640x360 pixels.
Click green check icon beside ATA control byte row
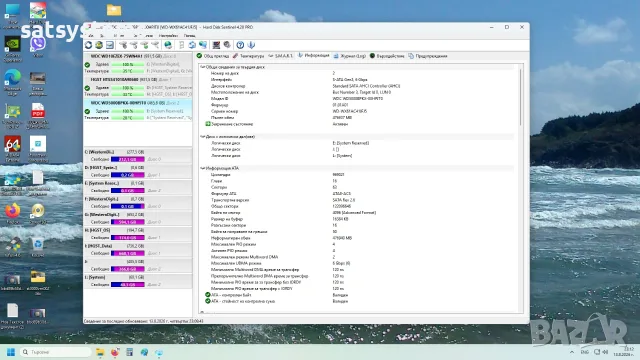coord(208,295)
